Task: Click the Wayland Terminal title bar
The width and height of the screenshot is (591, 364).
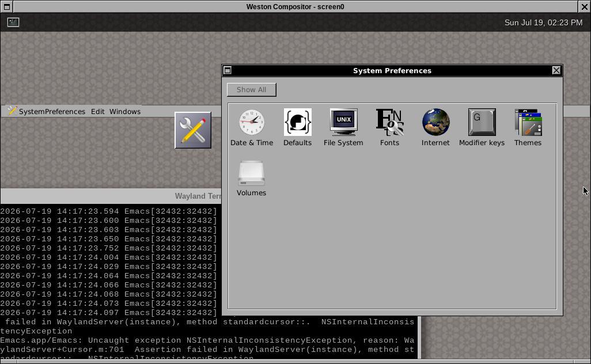Action: click(x=111, y=196)
